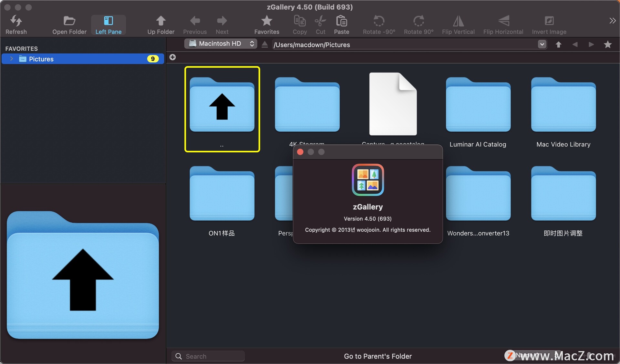Click the Paste toolbar icon
The width and height of the screenshot is (620, 364).
click(x=342, y=25)
